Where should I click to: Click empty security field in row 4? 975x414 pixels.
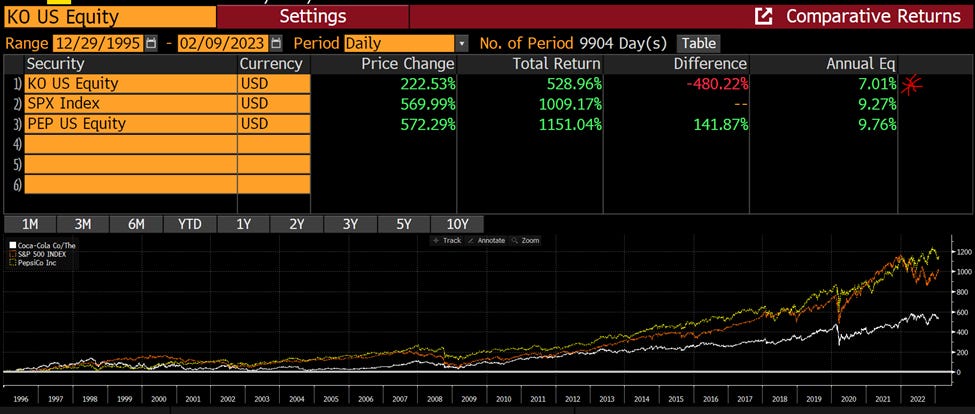click(x=131, y=144)
